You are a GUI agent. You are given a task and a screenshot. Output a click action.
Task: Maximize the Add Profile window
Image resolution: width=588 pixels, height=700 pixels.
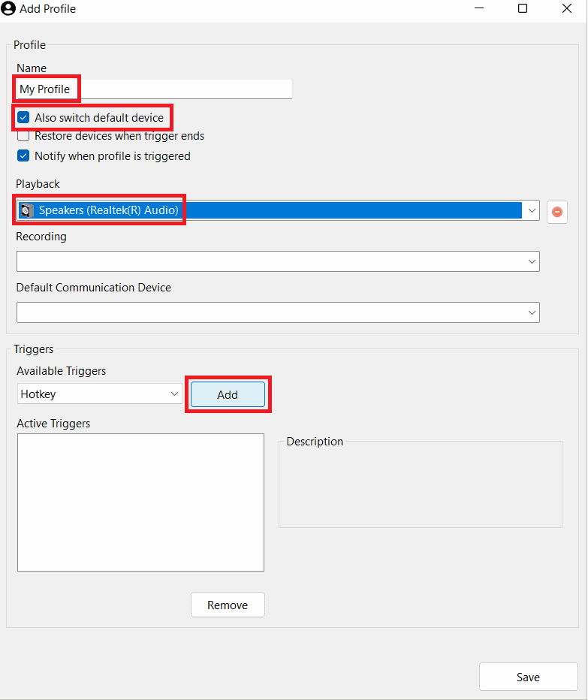523,8
